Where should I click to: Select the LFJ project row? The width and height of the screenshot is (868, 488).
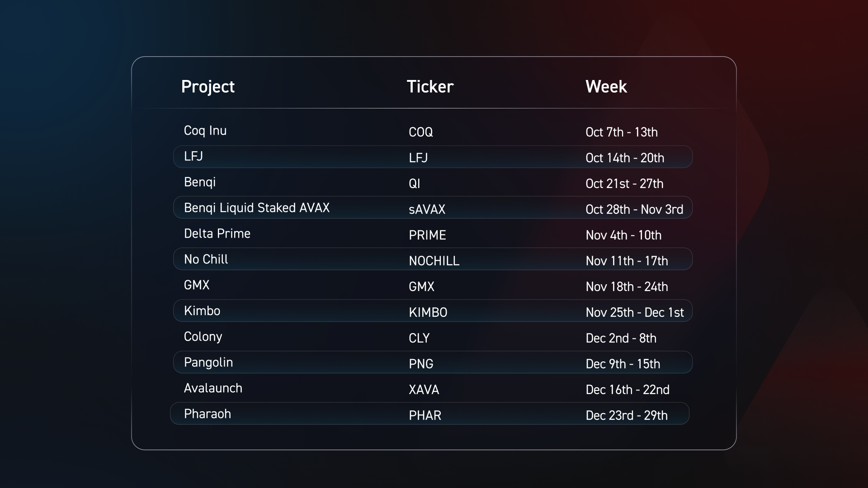click(x=433, y=157)
